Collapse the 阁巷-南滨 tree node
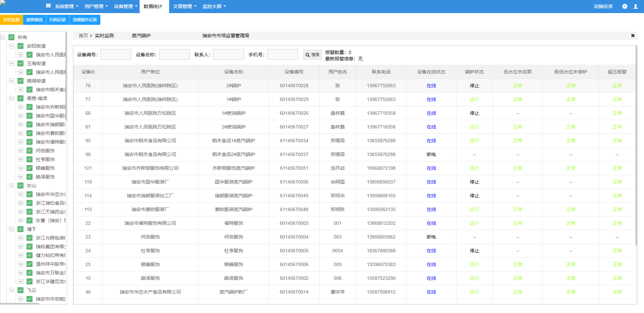 coord(12,98)
